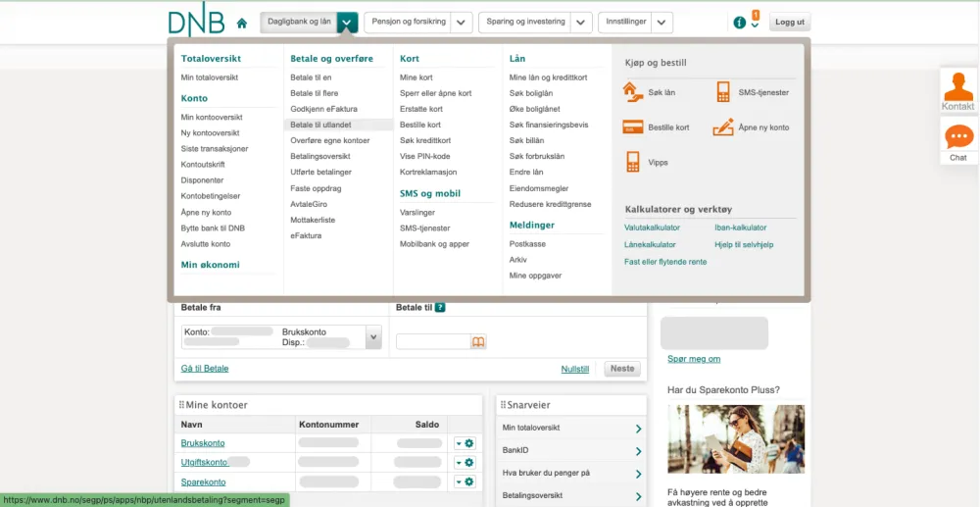Collapse the Dagligbank og lån dropdown arrow
Viewport: 980px width, 507px height.
click(x=347, y=23)
